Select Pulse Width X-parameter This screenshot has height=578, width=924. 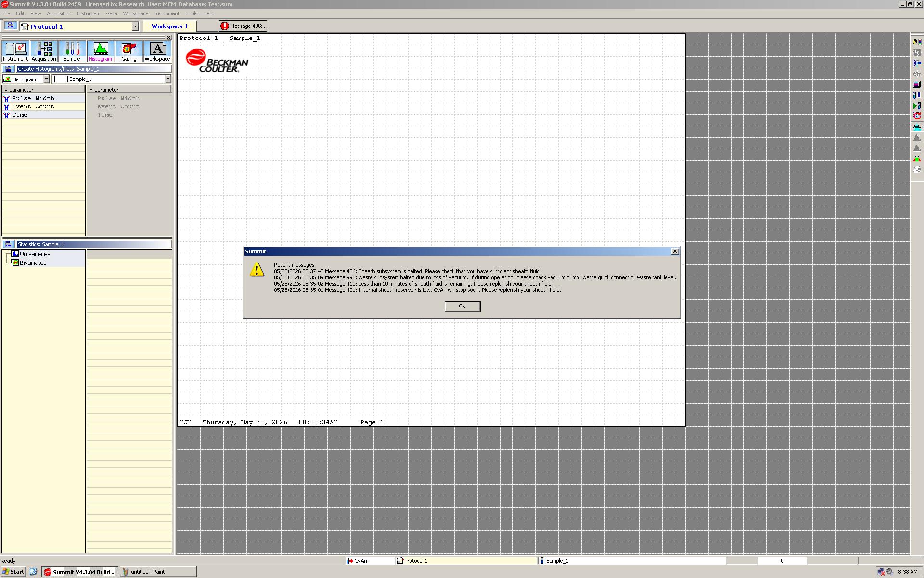click(x=43, y=98)
